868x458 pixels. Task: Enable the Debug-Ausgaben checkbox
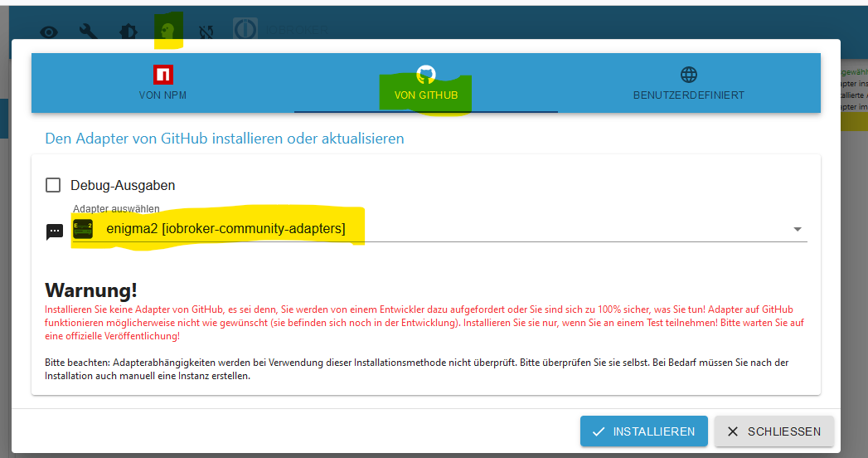[x=53, y=185]
